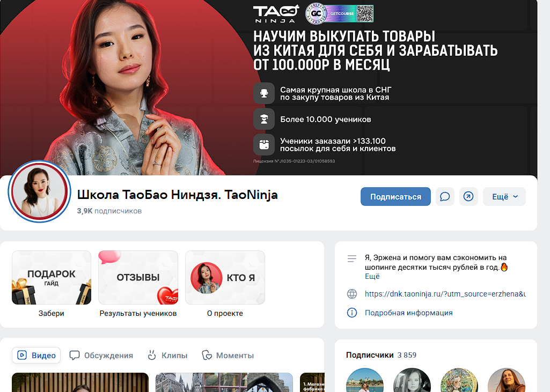Click the first subscriber avatar in Подписчики
Viewport: 550px width, 392px height.
tap(365, 381)
